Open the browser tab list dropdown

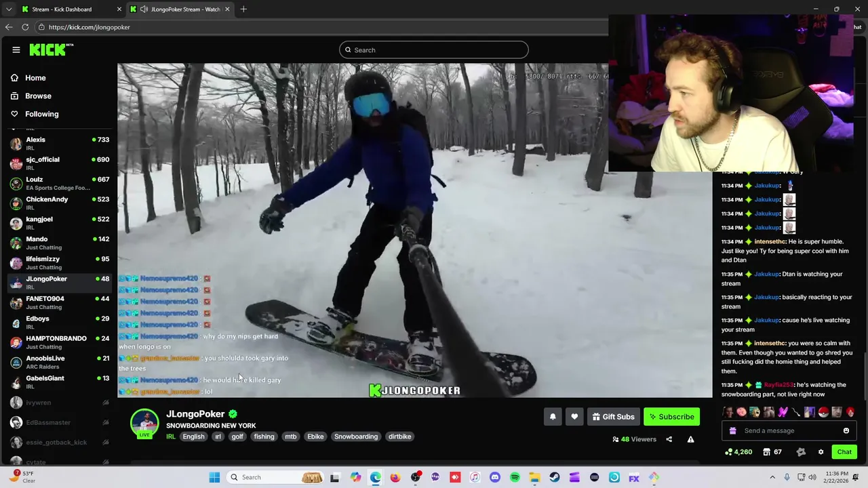point(9,9)
